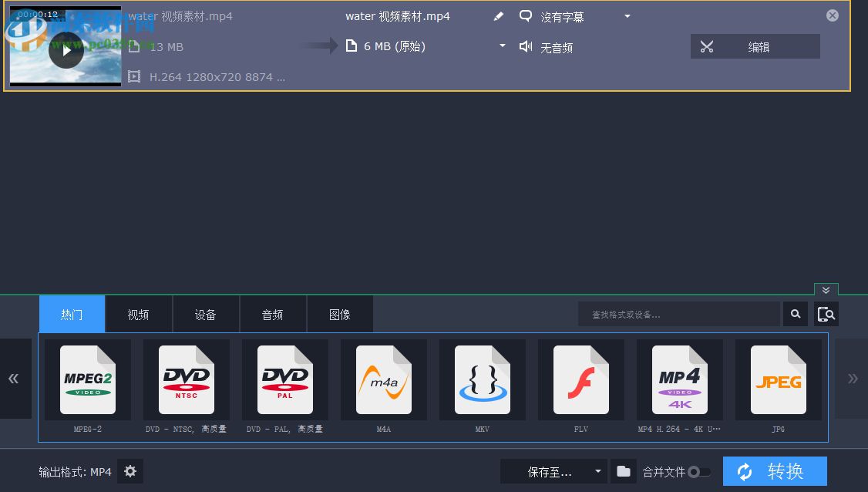Click the search magnifier in the format search bar

(x=795, y=314)
